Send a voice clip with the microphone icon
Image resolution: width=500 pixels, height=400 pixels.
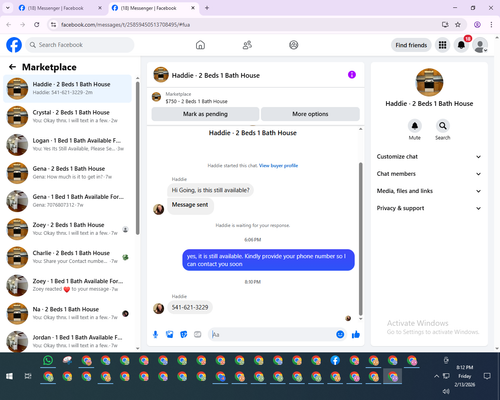coord(155,334)
